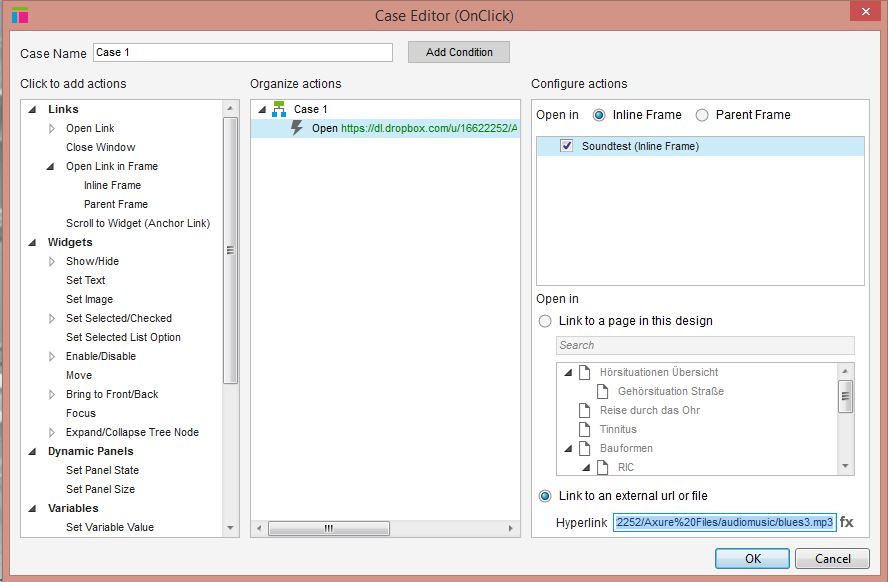Viewport: 888px width, 582px height.
Task: Expand the Open Link action group
Action: click(53, 128)
